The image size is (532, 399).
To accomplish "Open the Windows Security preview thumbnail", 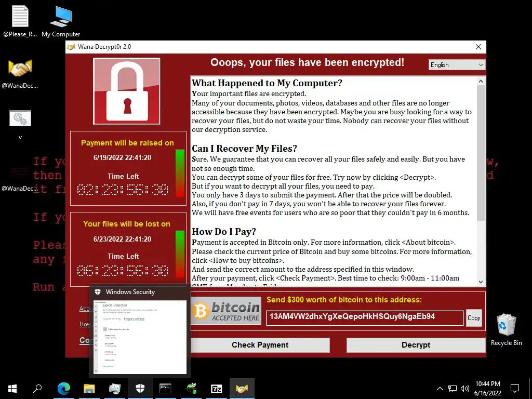I will pos(140,337).
